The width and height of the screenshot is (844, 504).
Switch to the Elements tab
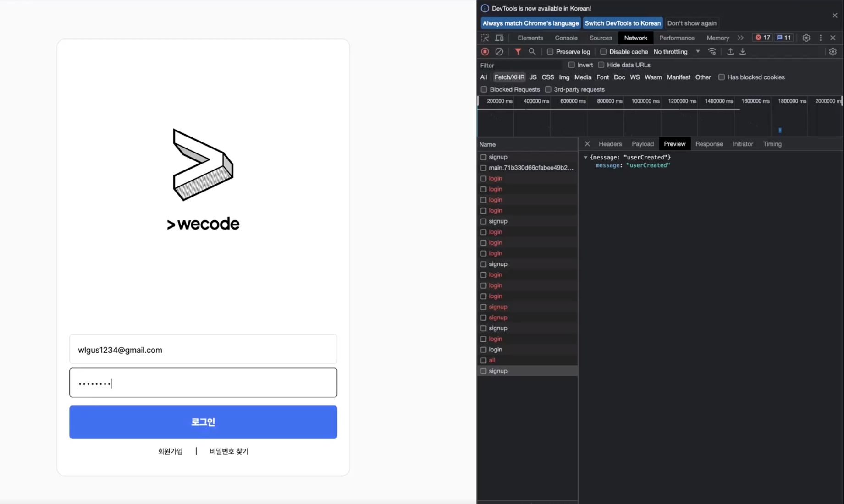coord(530,38)
